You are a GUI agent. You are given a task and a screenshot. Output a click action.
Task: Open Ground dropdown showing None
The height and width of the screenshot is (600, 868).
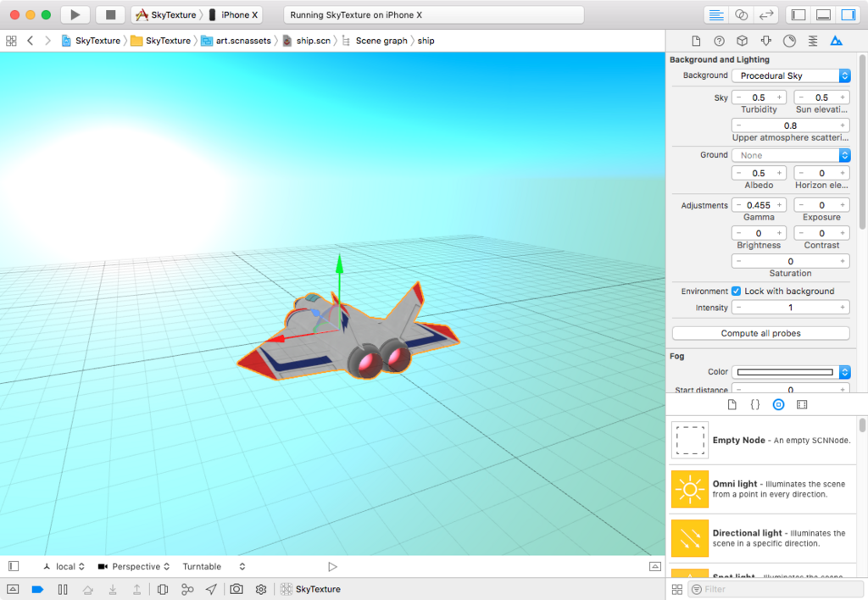(x=791, y=156)
